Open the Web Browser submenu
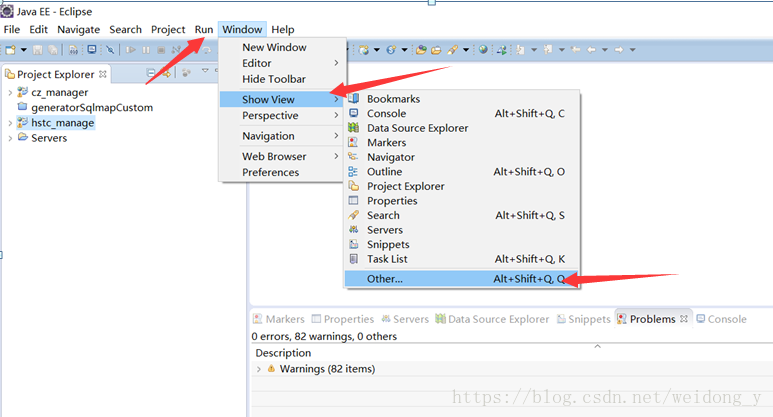The image size is (773, 417). [x=282, y=156]
